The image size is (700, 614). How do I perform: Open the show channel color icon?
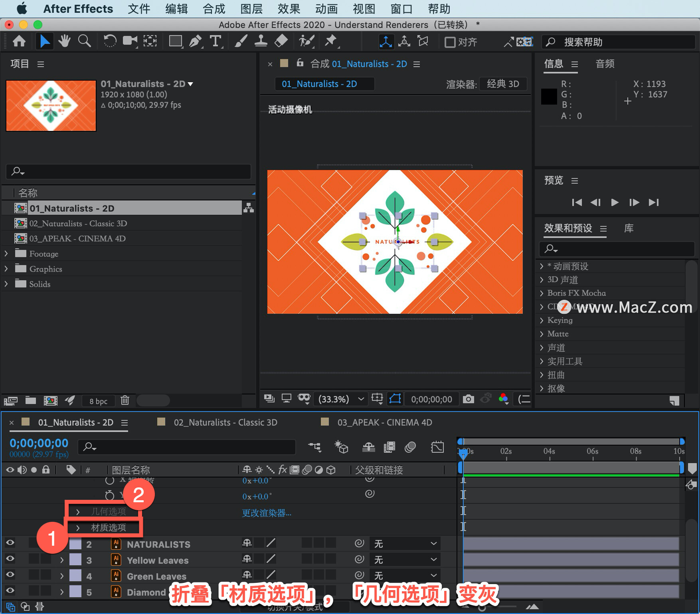(x=504, y=398)
